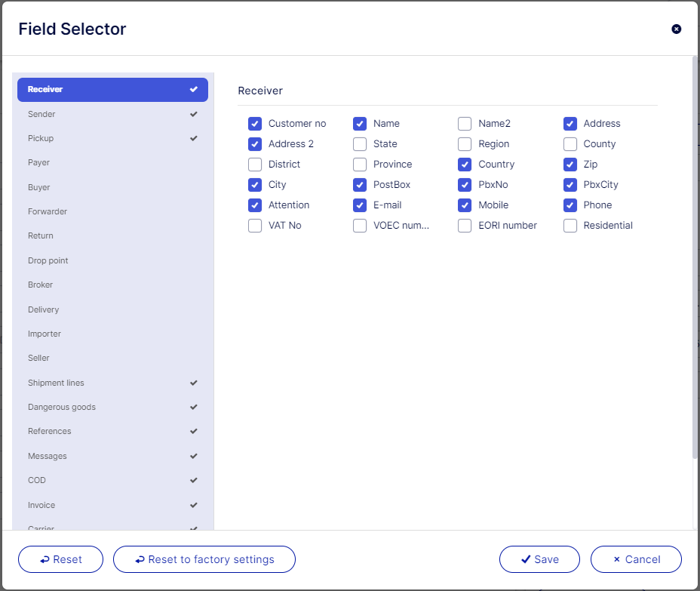
Task: Click the checkmark icon next to Pickup
Action: (x=194, y=138)
